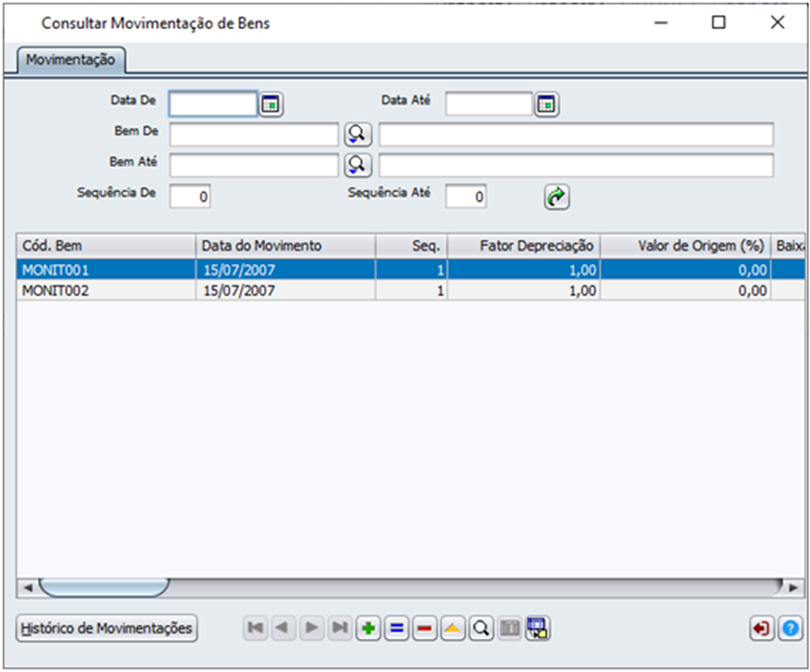Click Valor de Origem (%) header

pos(686,246)
